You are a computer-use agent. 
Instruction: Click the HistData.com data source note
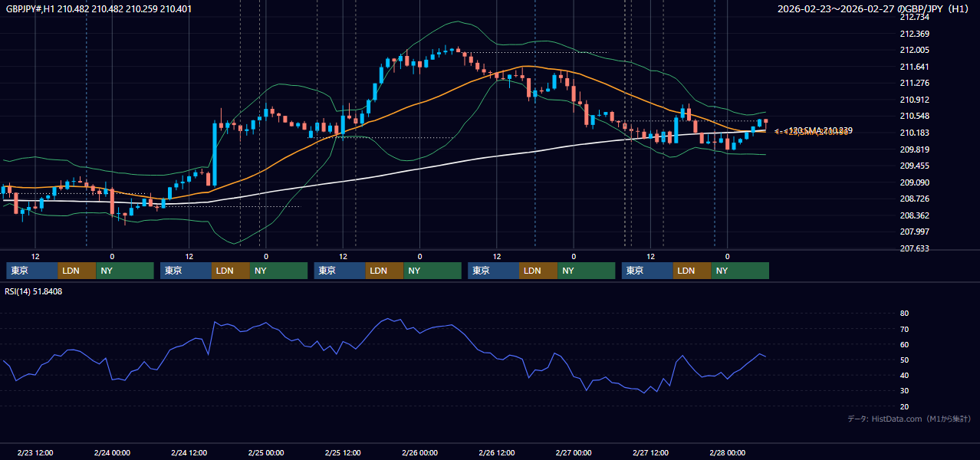[909, 419]
